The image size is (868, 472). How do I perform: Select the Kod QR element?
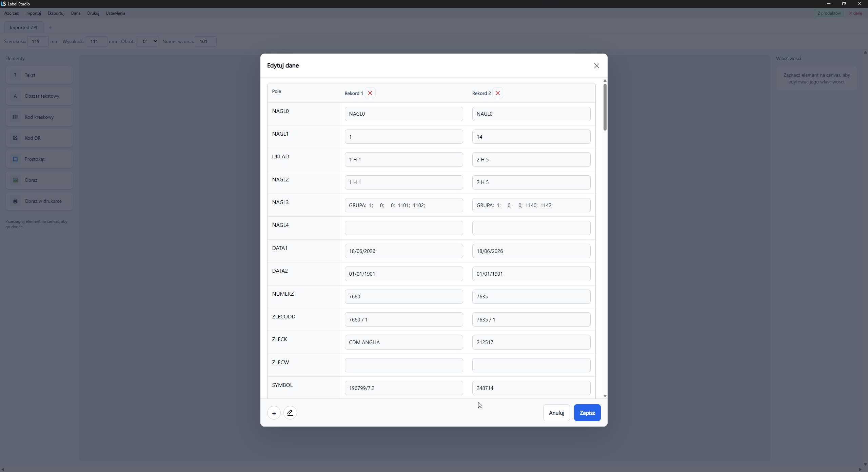(39, 138)
